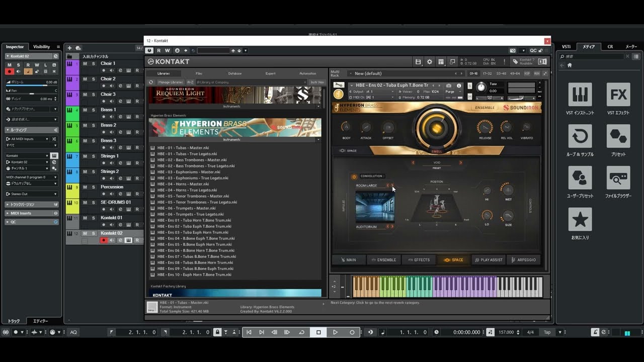Click the plugin window snapshot camera icon

(513, 51)
